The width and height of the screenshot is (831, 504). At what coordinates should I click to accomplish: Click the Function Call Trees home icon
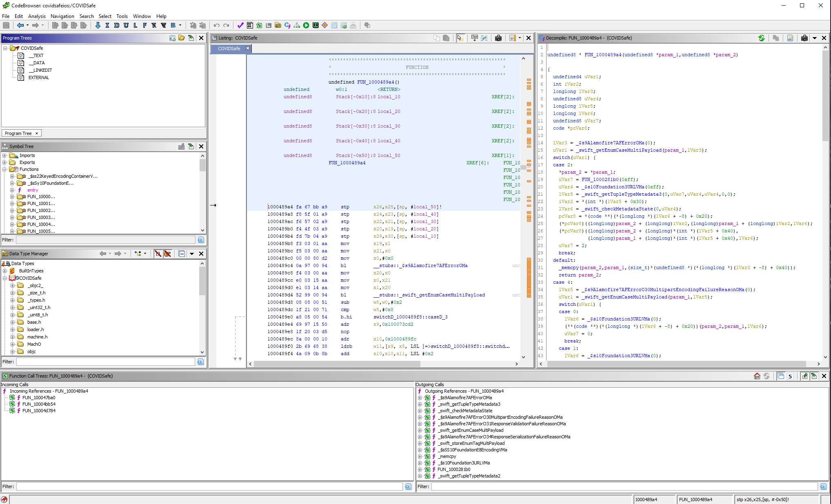point(757,376)
